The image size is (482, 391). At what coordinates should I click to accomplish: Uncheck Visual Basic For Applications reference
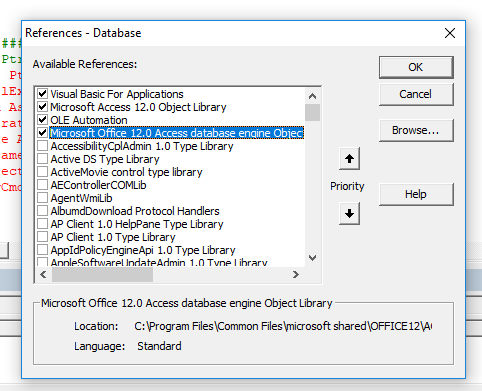(x=42, y=94)
